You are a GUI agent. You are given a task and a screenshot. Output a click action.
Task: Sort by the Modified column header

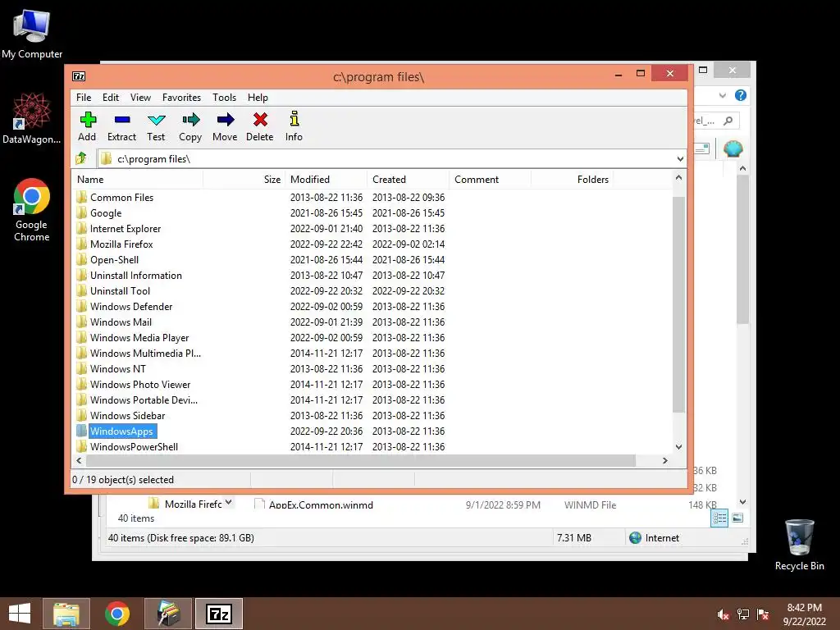[326, 180]
